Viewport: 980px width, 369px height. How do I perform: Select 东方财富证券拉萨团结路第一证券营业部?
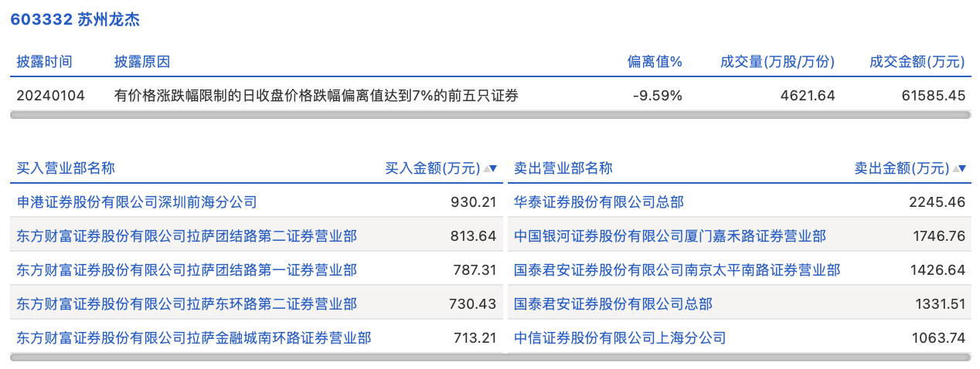click(x=186, y=270)
